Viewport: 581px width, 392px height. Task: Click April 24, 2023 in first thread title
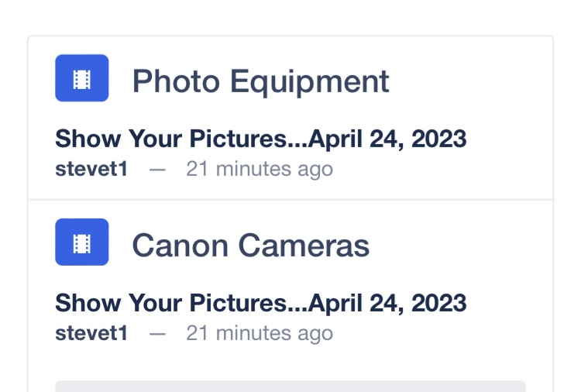coord(387,139)
